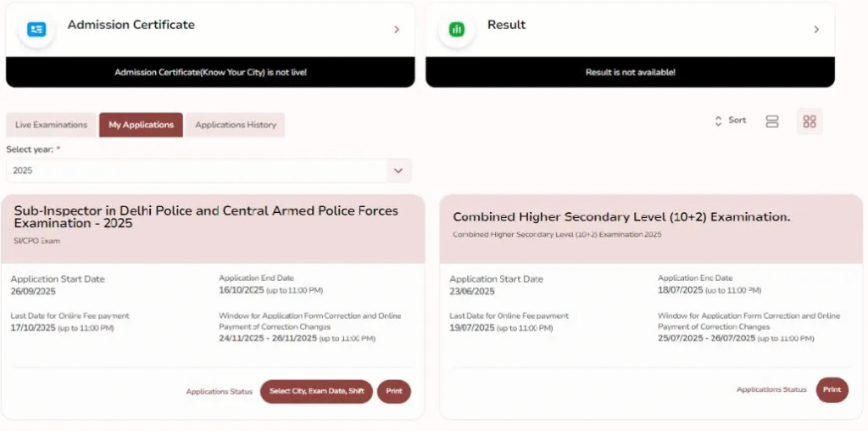Click the green Result chart icon
Screen dimensions: 868x431
pyautogui.click(x=457, y=29)
